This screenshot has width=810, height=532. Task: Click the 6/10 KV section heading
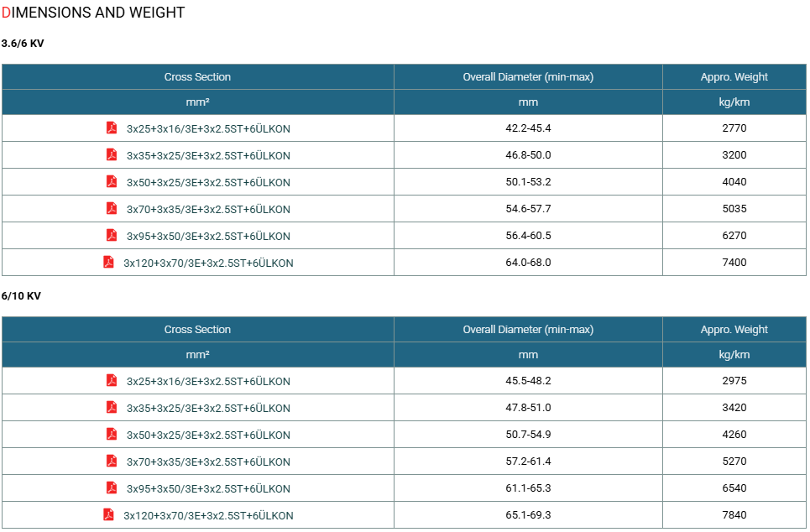coord(21,296)
